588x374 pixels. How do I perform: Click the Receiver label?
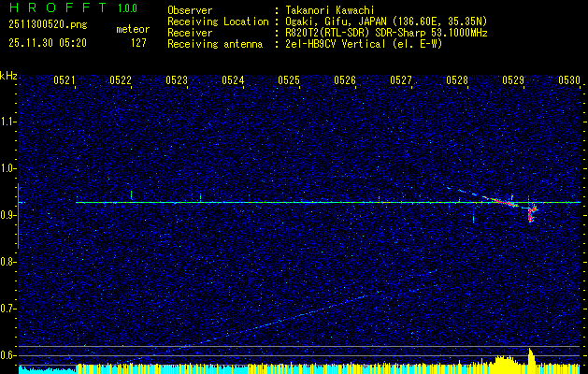(190, 33)
